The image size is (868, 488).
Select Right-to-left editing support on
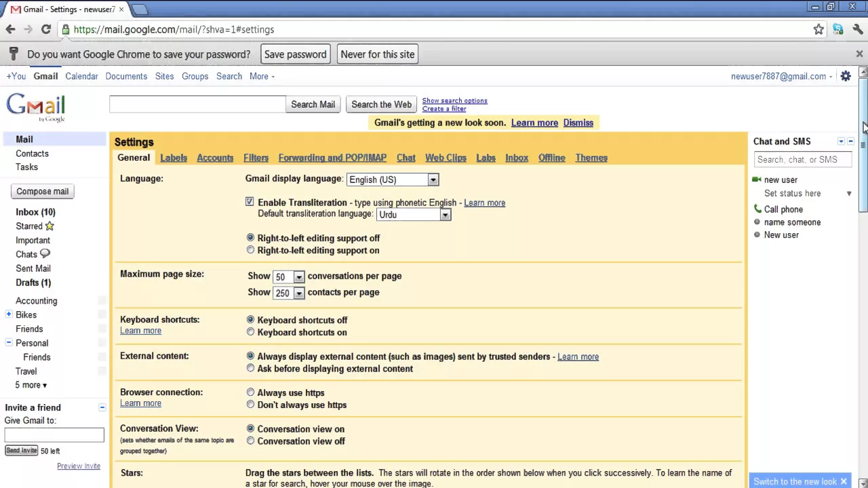point(250,250)
